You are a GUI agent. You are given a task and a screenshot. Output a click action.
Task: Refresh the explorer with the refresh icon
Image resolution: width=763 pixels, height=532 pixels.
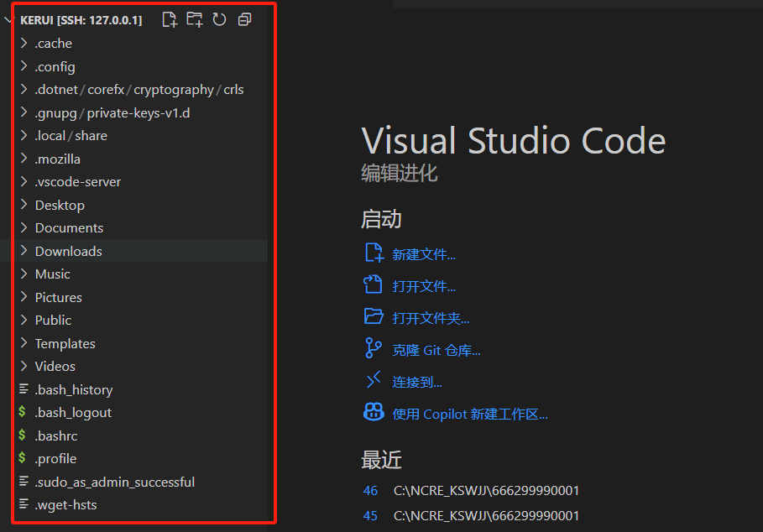219,19
